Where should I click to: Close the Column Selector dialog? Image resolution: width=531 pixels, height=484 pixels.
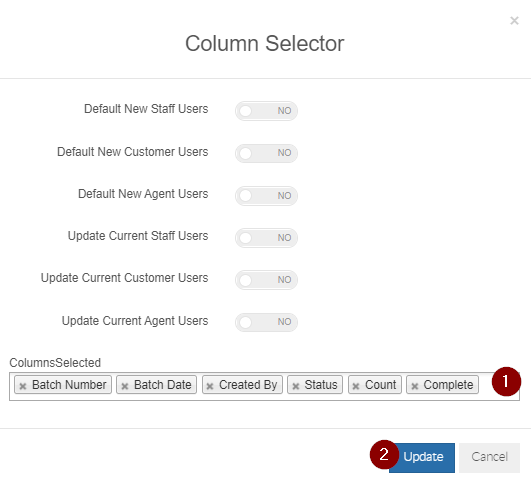coord(514,21)
